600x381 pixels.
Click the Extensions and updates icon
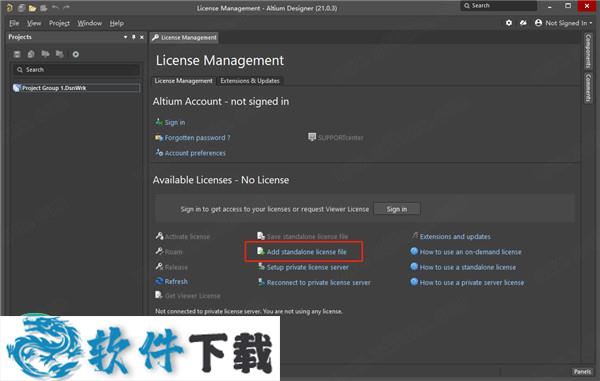pos(414,236)
